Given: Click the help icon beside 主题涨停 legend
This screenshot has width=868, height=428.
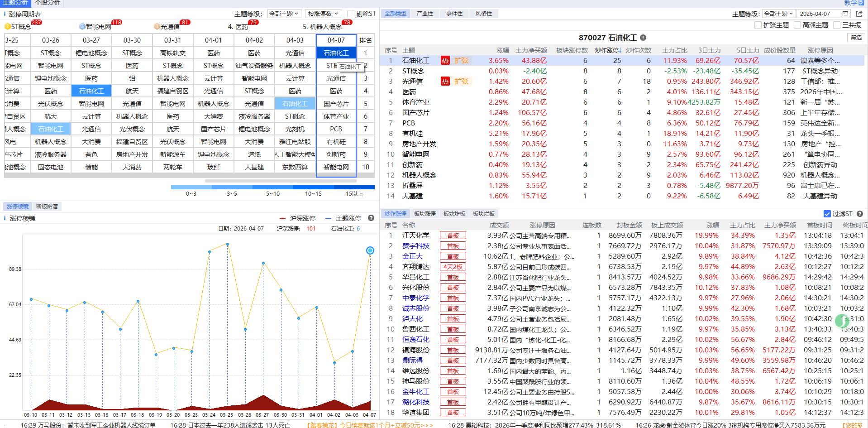Looking at the screenshot, I should pos(371,218).
